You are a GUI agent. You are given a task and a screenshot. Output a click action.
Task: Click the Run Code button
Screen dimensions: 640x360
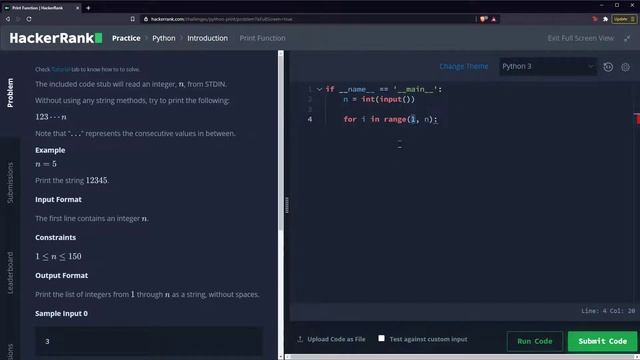[535, 341]
